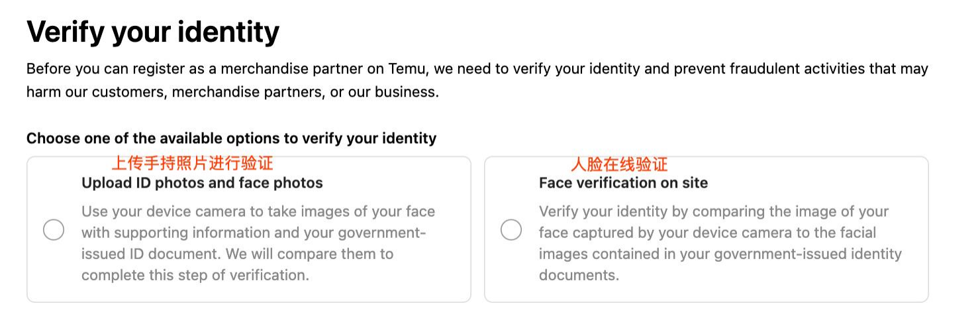Click the red Chinese note above face verification
This screenshot has width=980, height=330.
[619, 164]
